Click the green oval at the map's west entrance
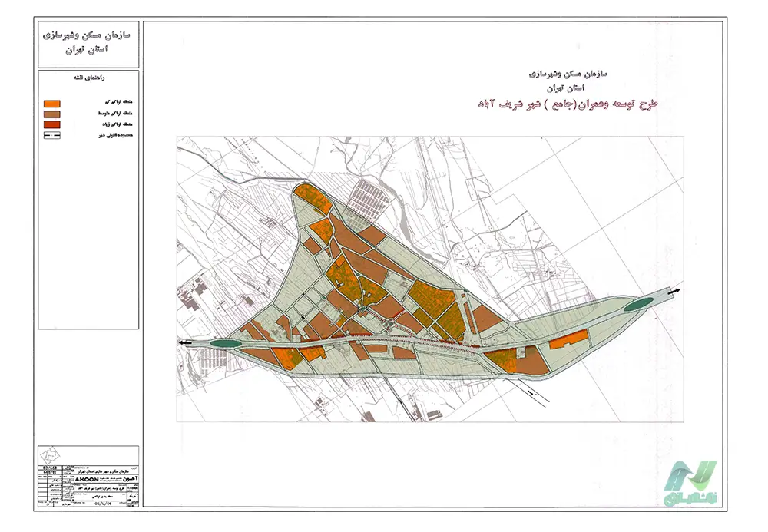This screenshot has height=532, width=768. pos(223,343)
